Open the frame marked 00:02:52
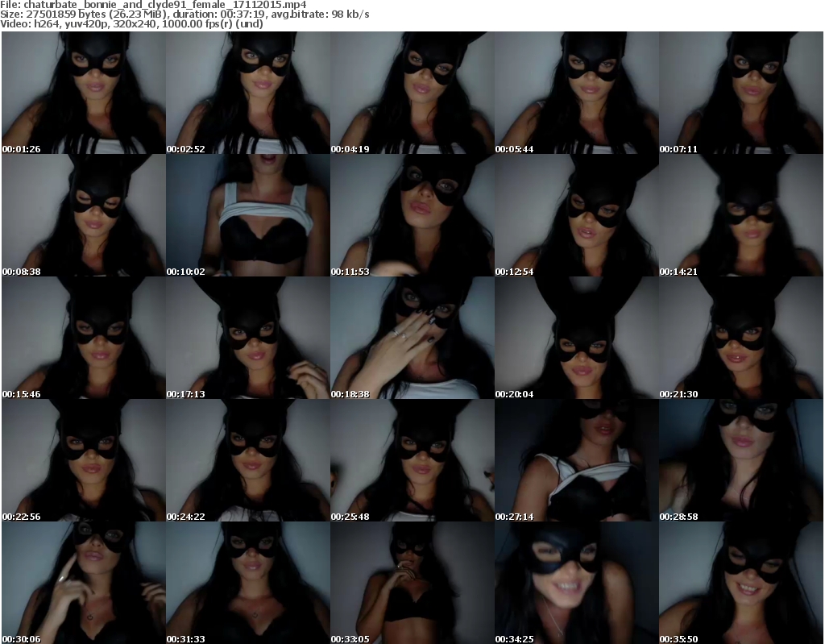The width and height of the screenshot is (825, 644). (x=248, y=93)
